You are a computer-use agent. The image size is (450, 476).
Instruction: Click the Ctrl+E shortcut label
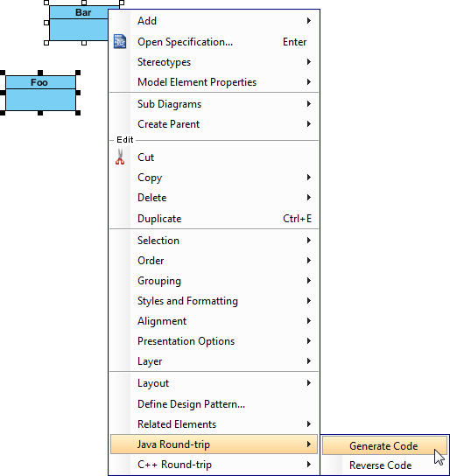298,219
